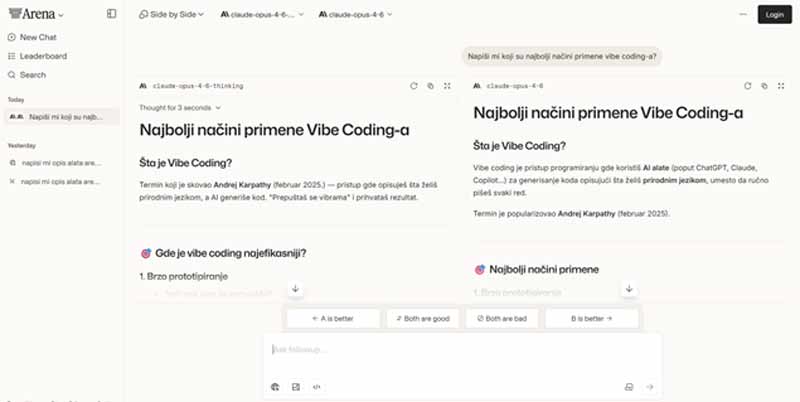Screen dimensions: 800x402
Task: Regenerate the claude-opus-4-6-thinking response
Action: click(x=413, y=86)
